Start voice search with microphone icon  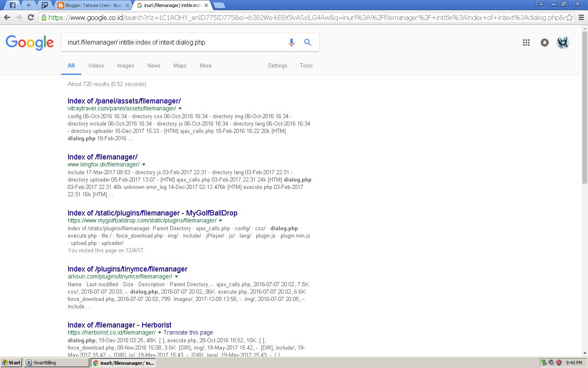[x=291, y=42]
